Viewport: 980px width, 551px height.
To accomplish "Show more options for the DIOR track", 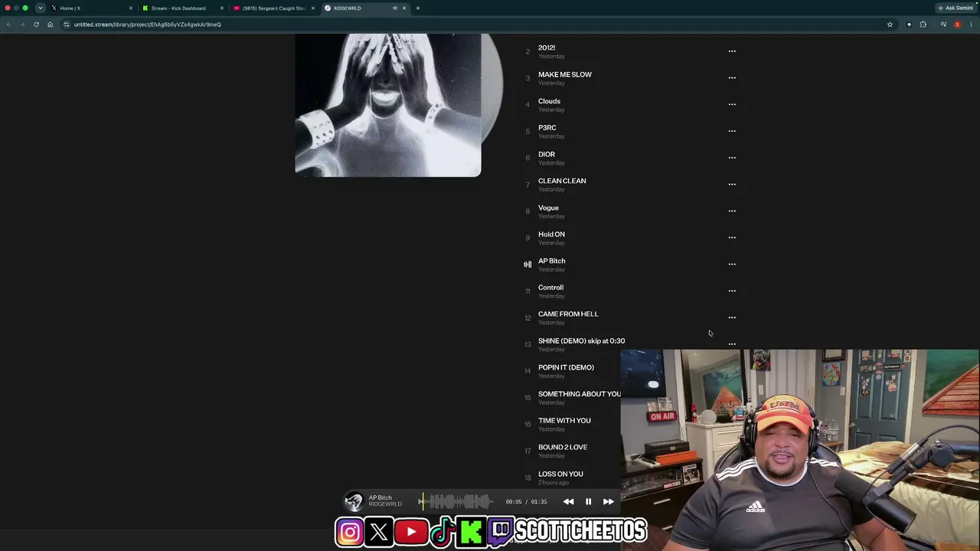I will tap(732, 158).
